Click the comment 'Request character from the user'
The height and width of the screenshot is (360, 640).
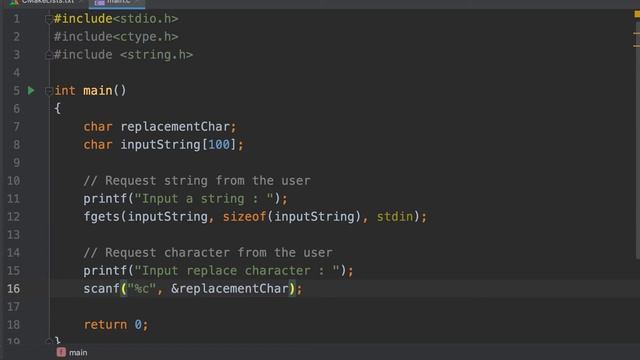pos(208,252)
